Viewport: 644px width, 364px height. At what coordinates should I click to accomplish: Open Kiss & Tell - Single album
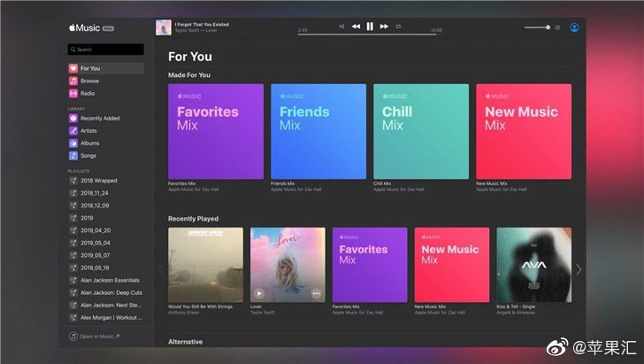tap(534, 265)
